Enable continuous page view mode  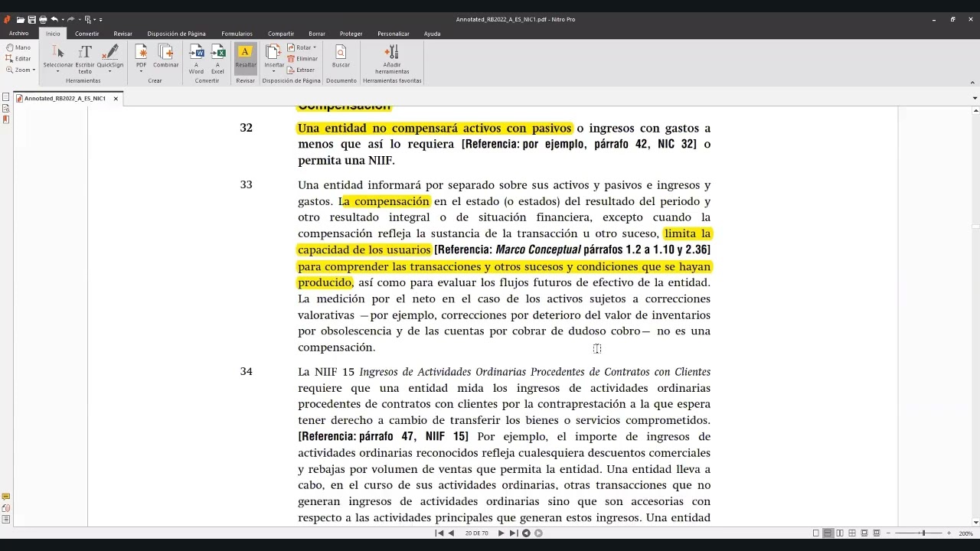click(828, 533)
